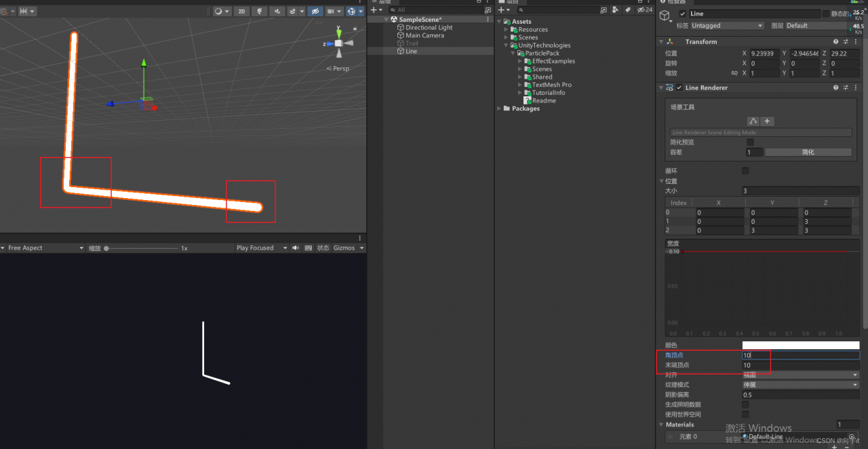Open the draw mode shading dropdown
Screen dimensions: 868x449
tap(221, 12)
